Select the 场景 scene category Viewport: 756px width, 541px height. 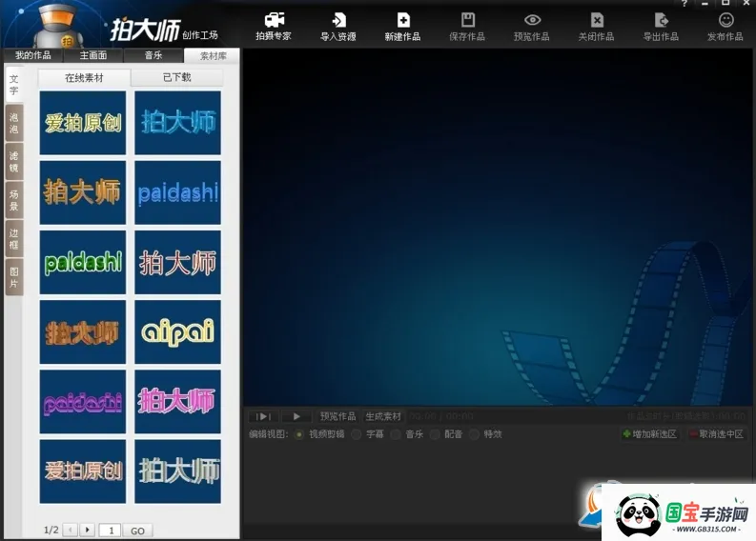(x=14, y=200)
